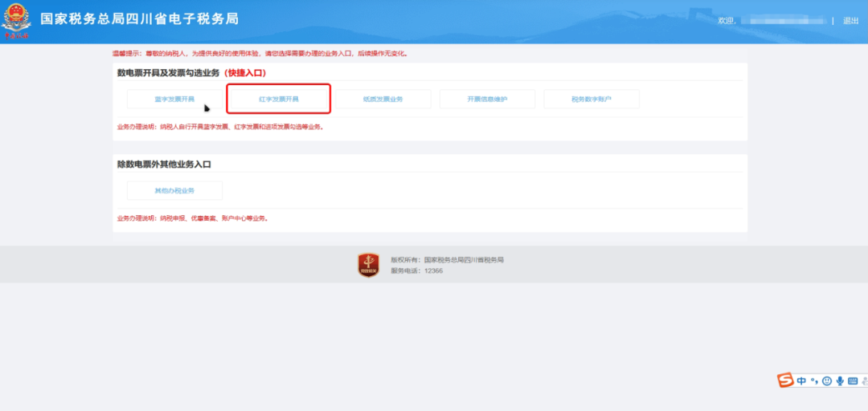Viewport: 868px width, 411px height.
Task: Open the 开票信息维护 entry
Action: tap(487, 99)
